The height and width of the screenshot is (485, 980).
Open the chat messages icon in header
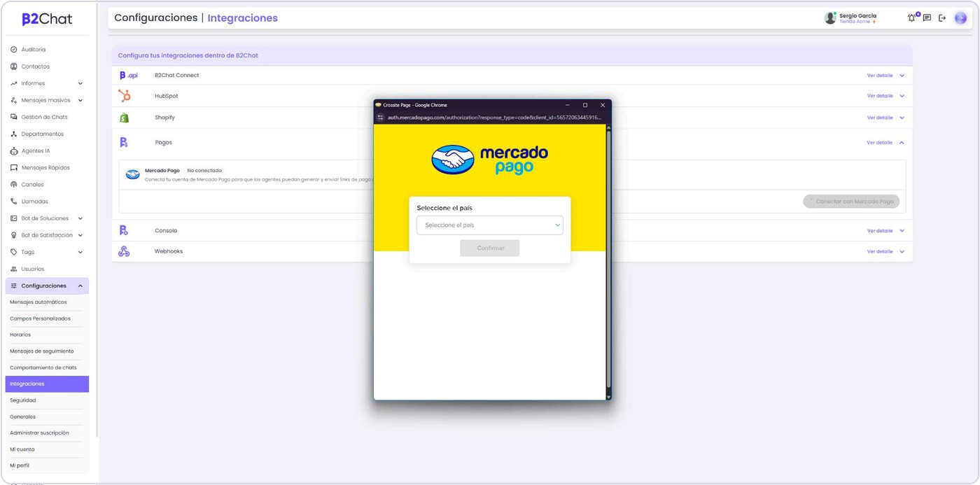click(x=927, y=18)
